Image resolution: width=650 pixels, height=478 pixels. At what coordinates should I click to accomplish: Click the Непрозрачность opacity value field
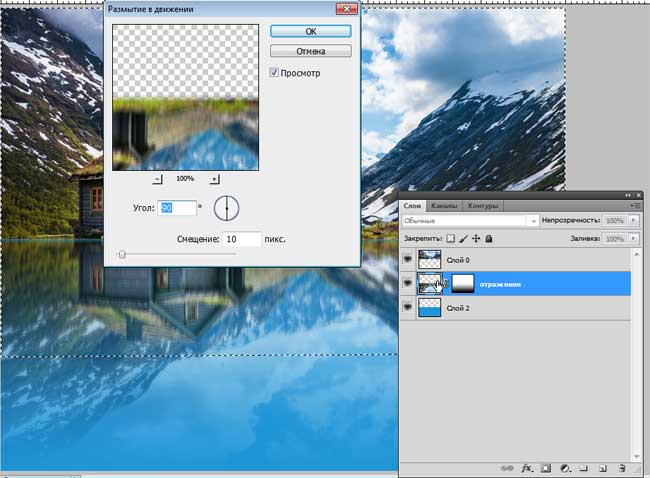coord(614,221)
